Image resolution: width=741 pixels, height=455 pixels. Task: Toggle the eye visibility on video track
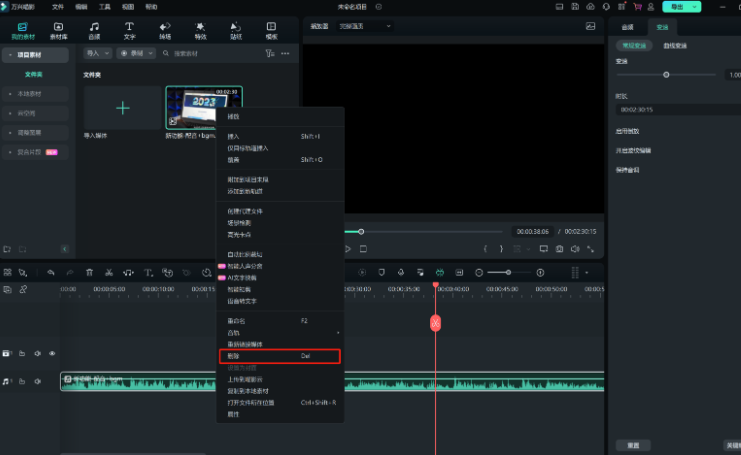(x=52, y=353)
